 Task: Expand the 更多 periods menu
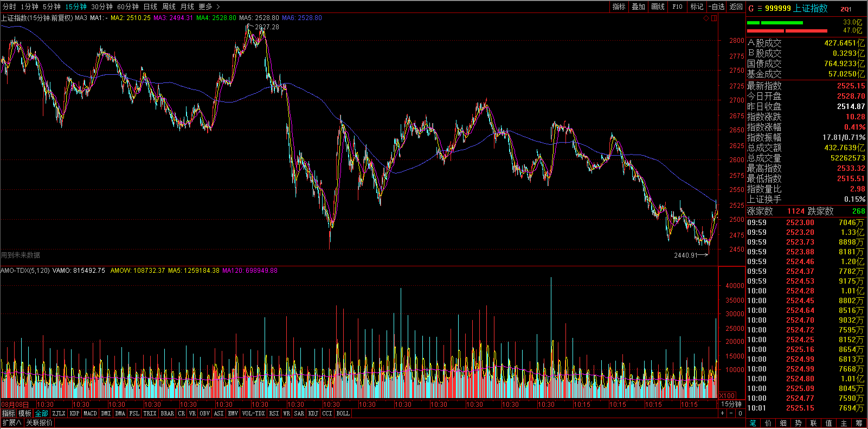point(209,7)
